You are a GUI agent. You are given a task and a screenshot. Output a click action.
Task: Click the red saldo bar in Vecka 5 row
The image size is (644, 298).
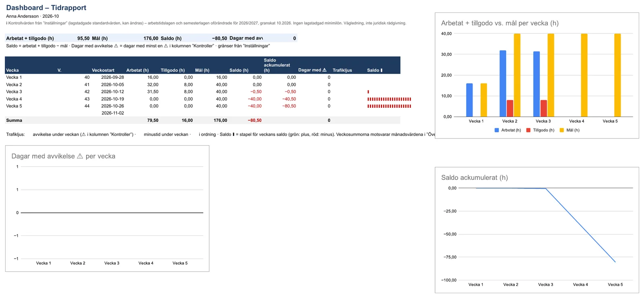point(389,106)
